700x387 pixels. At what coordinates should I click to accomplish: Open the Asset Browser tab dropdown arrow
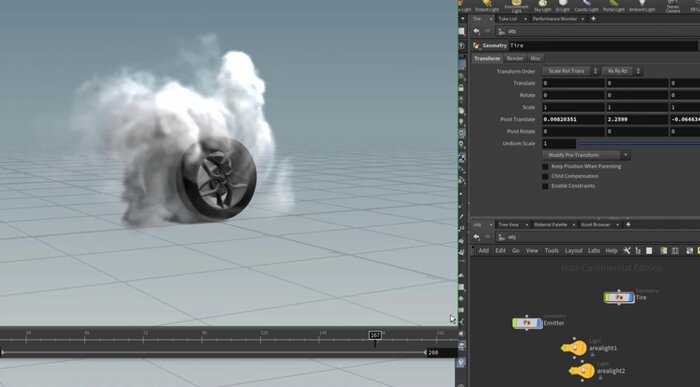[617, 225]
